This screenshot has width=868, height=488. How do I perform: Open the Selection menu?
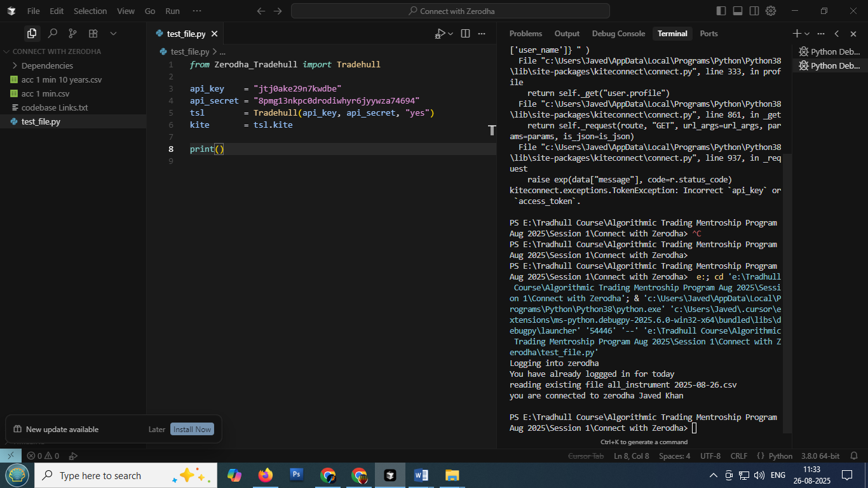pos(90,11)
